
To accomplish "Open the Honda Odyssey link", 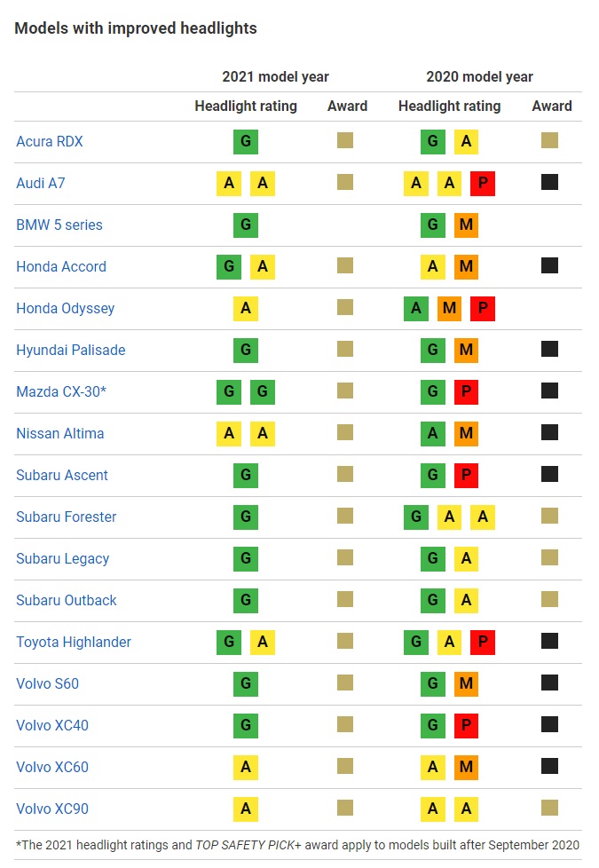I will (66, 308).
